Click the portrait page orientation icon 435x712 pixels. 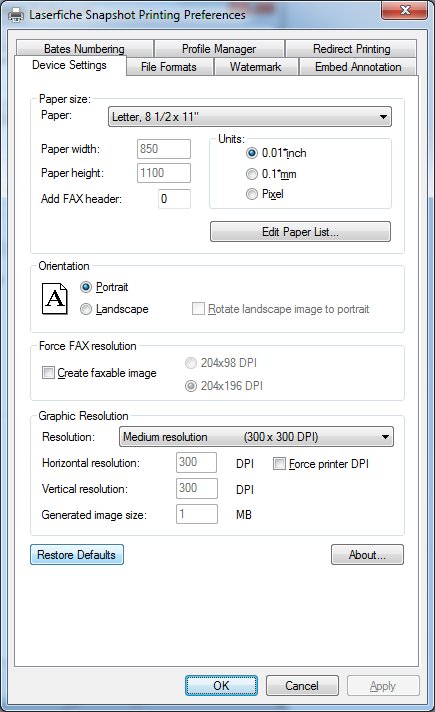(x=55, y=298)
